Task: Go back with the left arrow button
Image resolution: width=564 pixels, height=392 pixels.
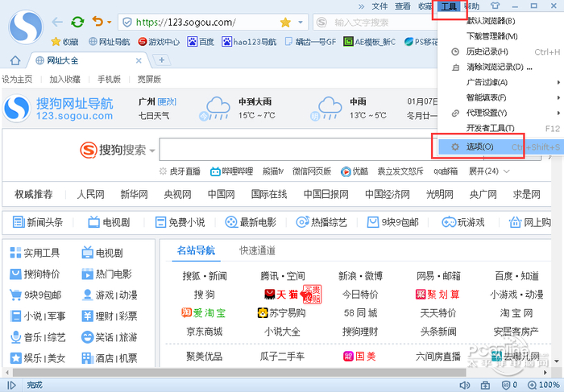Action: (57, 23)
